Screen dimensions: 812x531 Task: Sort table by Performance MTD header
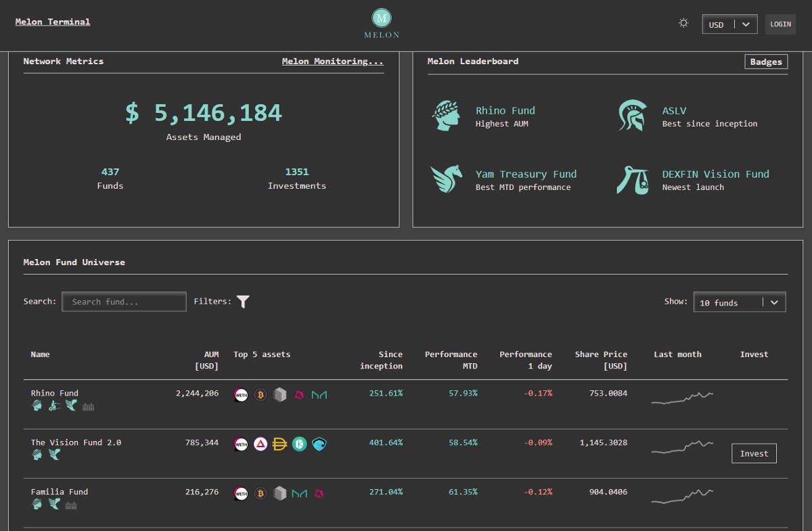(451, 360)
